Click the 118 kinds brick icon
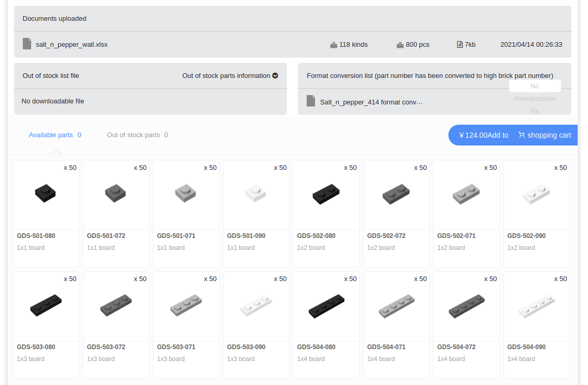 point(334,45)
